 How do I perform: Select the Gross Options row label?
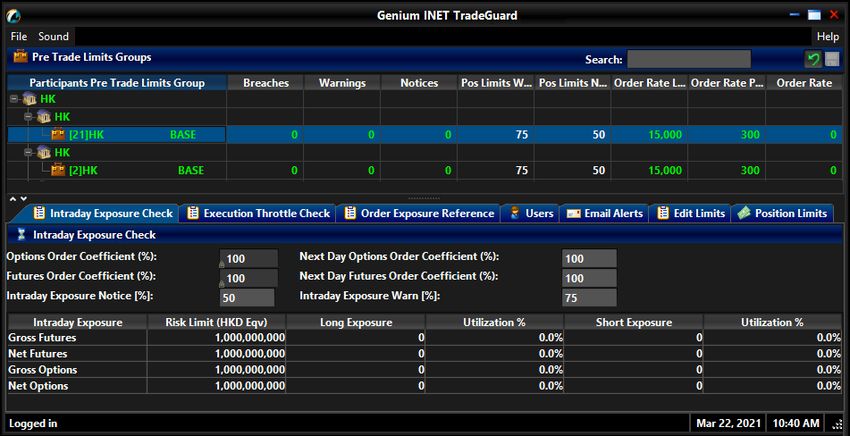(x=43, y=370)
